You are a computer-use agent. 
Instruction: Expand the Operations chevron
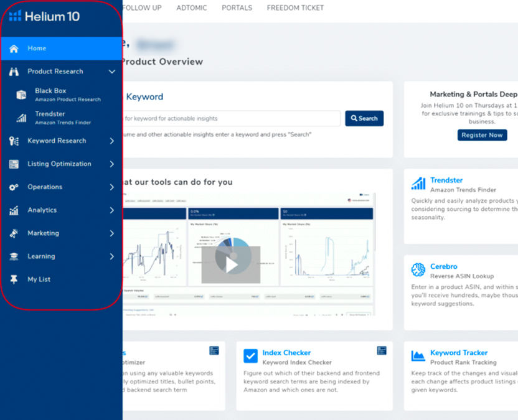point(112,187)
